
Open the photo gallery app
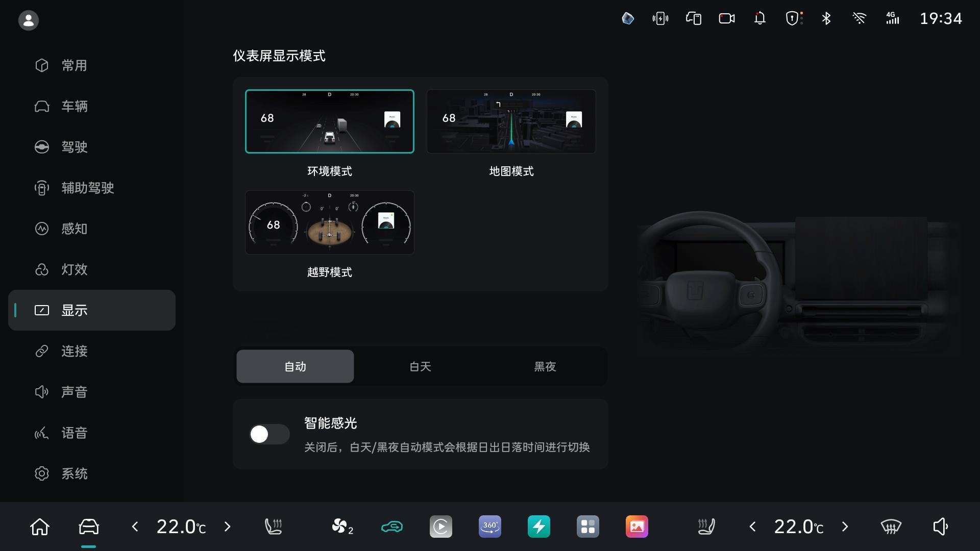(636, 527)
